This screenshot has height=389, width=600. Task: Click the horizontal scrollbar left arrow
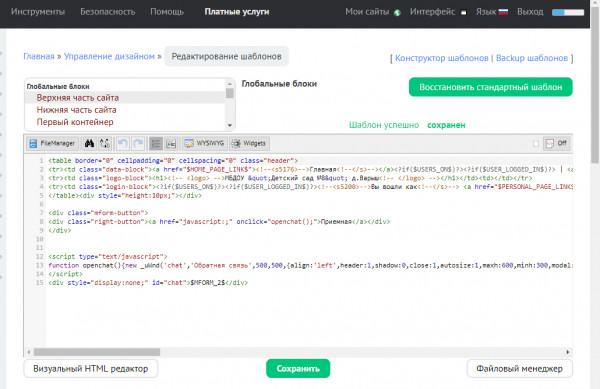click(x=29, y=352)
